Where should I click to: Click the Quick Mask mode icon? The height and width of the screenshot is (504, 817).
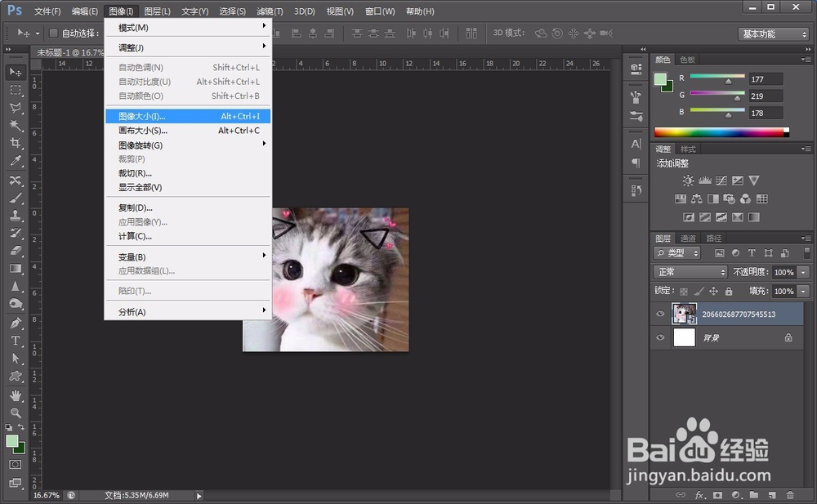[x=16, y=465]
